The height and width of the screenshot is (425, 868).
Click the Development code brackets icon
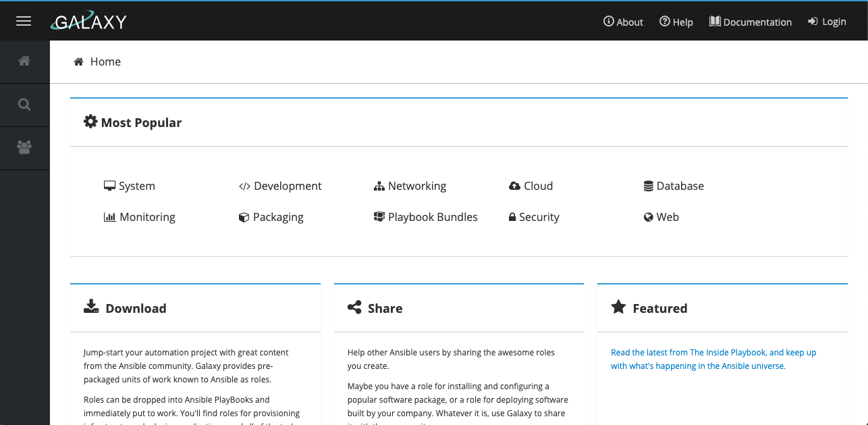pyautogui.click(x=245, y=186)
